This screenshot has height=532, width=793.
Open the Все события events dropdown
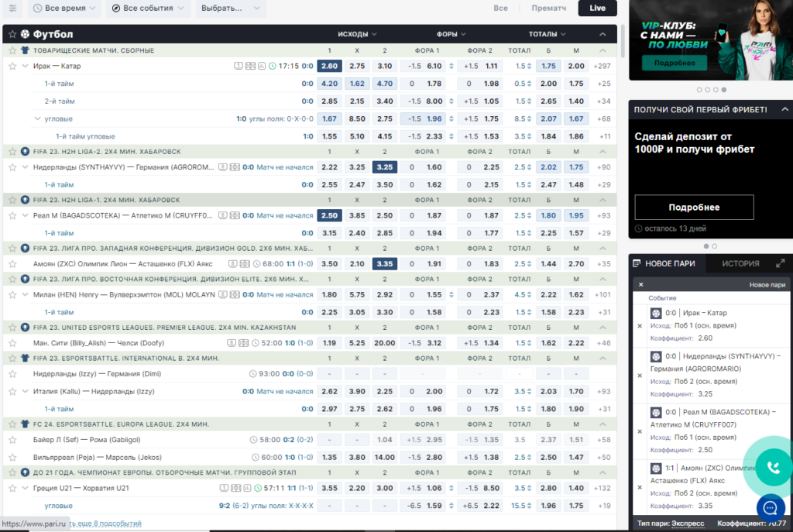tap(148, 8)
